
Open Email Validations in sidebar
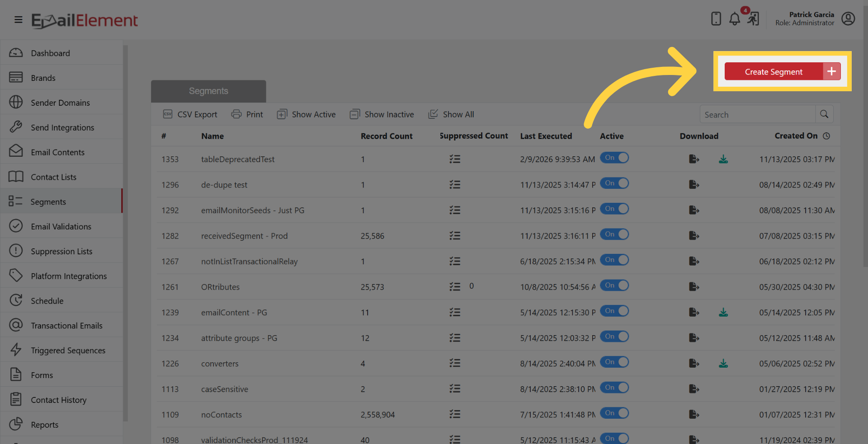(x=61, y=226)
